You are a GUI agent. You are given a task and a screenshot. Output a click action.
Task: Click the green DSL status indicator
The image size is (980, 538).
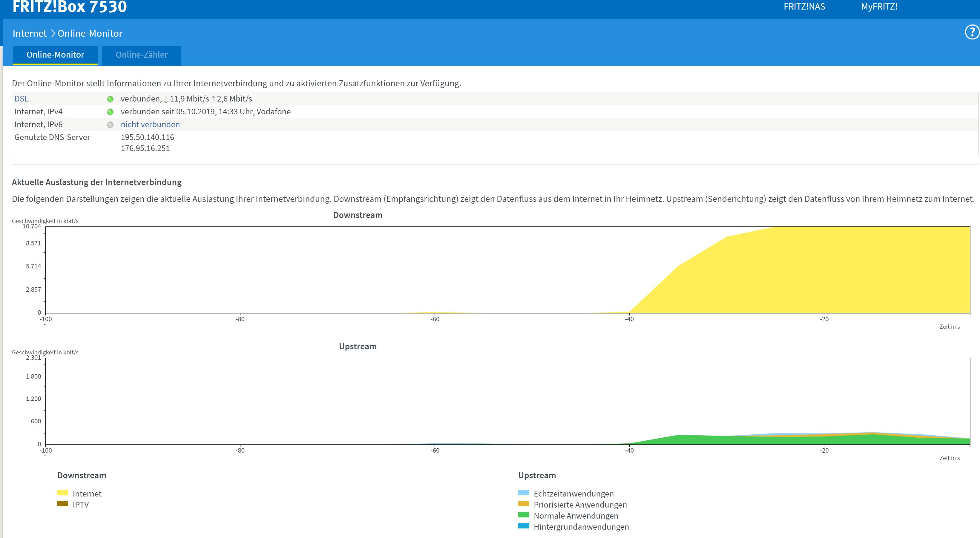click(x=110, y=99)
